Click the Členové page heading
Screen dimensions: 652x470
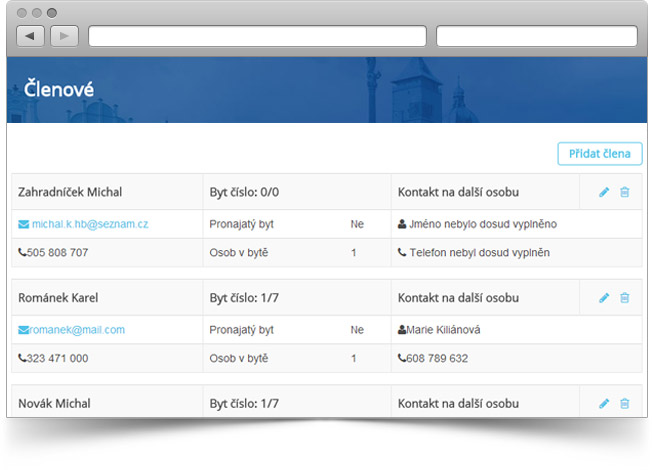coord(59,89)
